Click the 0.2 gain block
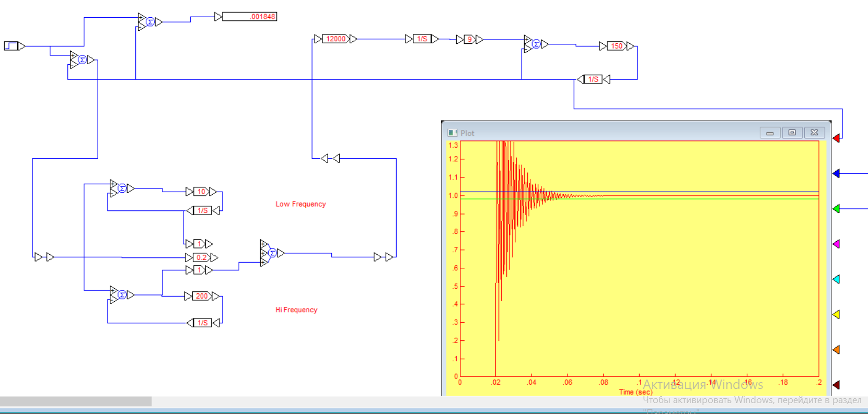The height and width of the screenshot is (414, 868). [201, 257]
